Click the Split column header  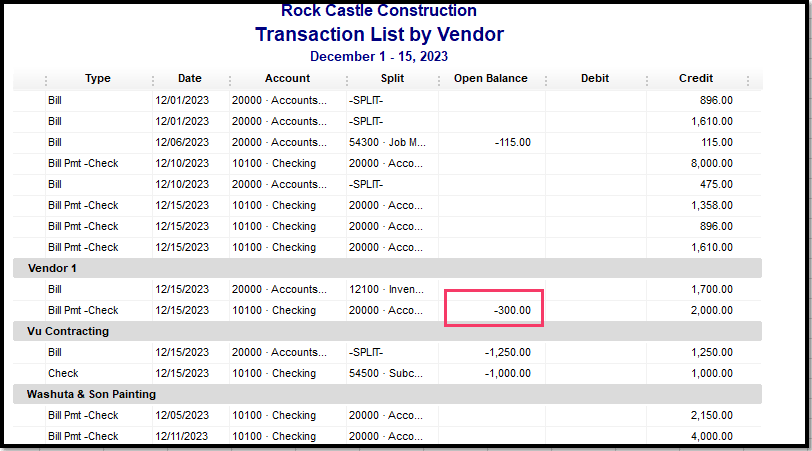pyautogui.click(x=392, y=78)
